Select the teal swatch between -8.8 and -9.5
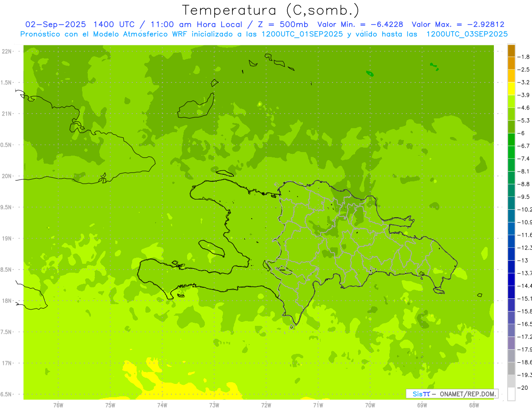Image resolution: width=532 pixels, height=411 pixels. click(x=511, y=191)
